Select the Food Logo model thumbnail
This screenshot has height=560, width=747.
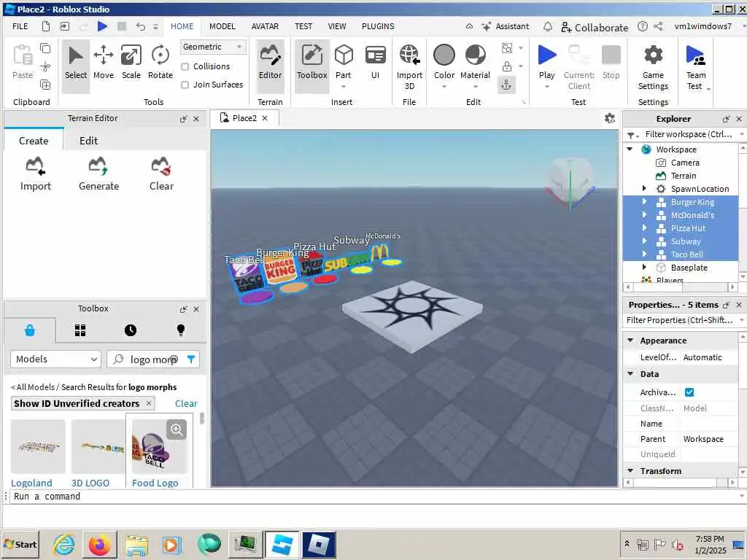(x=159, y=447)
